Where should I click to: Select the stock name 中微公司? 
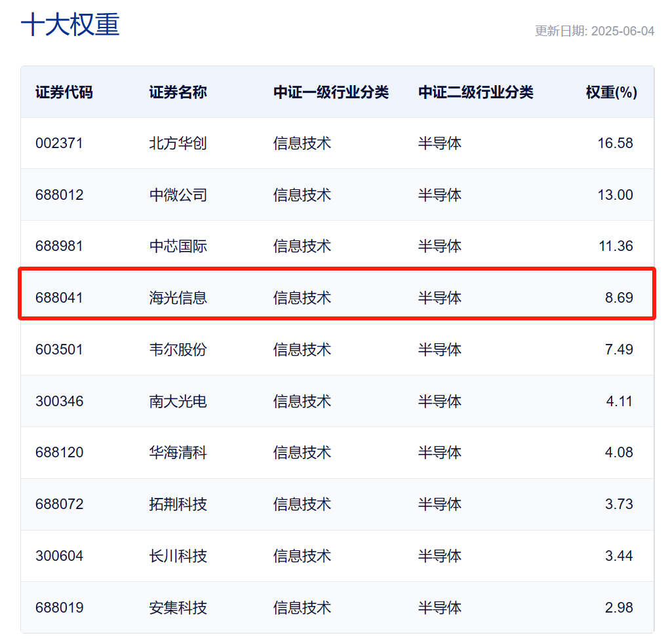coord(178,195)
